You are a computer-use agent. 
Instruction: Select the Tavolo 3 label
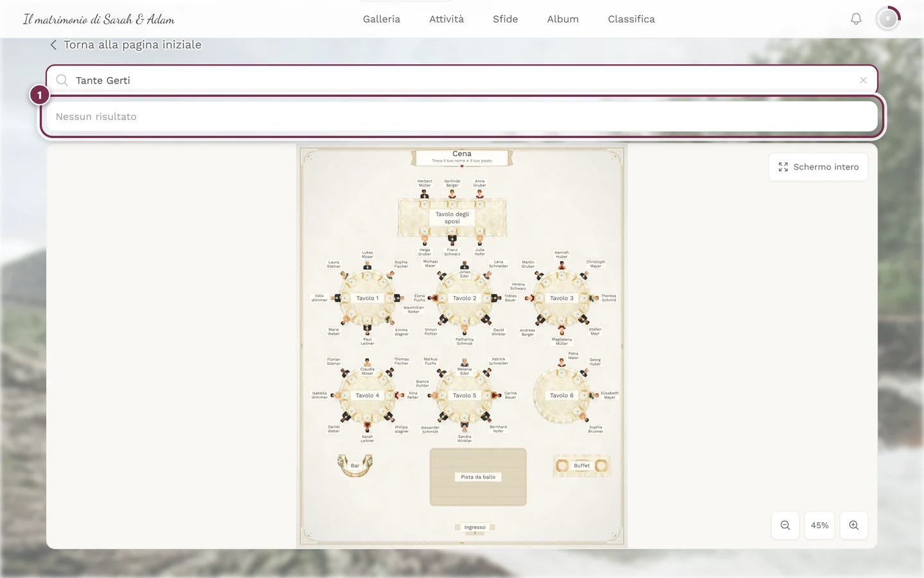pos(561,298)
